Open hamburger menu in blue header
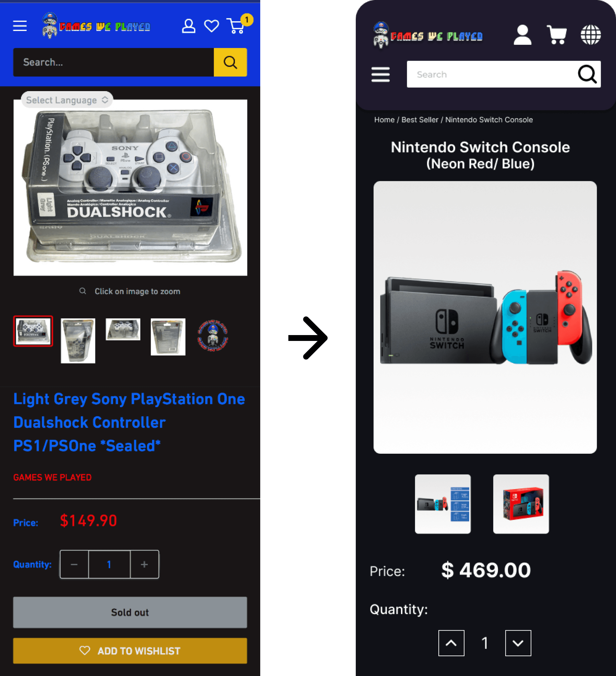 [20, 26]
